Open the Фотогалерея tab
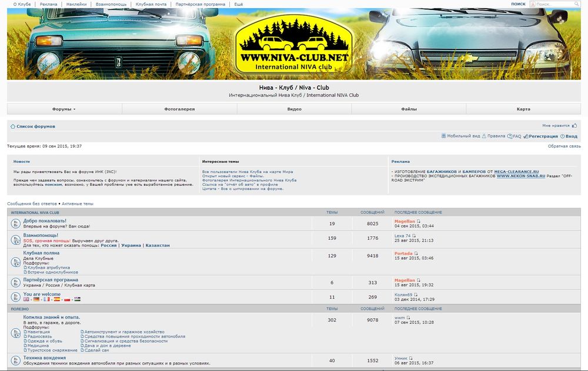 [x=179, y=109]
